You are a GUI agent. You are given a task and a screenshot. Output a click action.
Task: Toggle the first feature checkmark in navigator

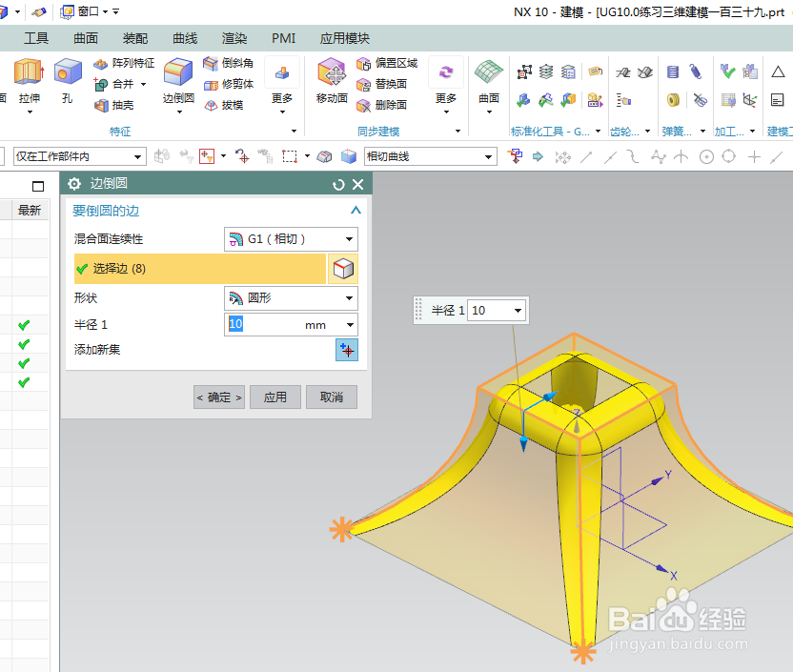click(x=23, y=327)
